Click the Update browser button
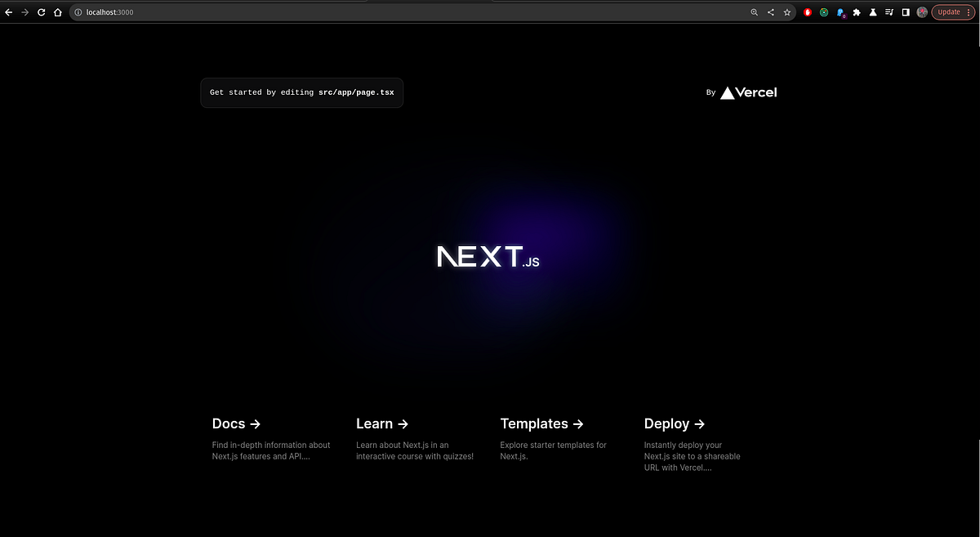 [x=949, y=11]
